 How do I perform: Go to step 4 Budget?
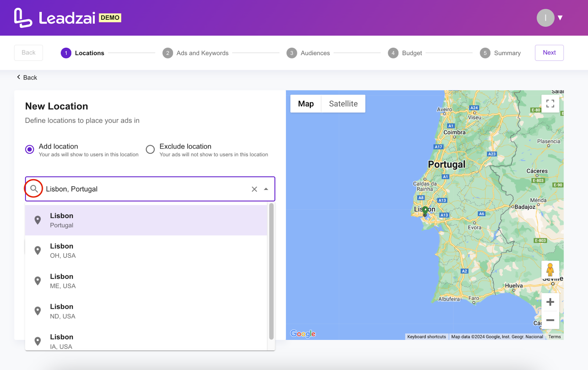click(405, 53)
